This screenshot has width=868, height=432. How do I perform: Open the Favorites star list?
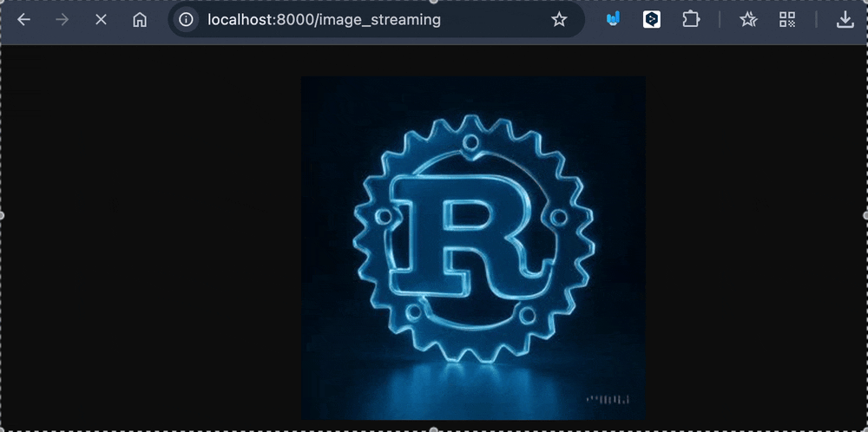coord(748,20)
